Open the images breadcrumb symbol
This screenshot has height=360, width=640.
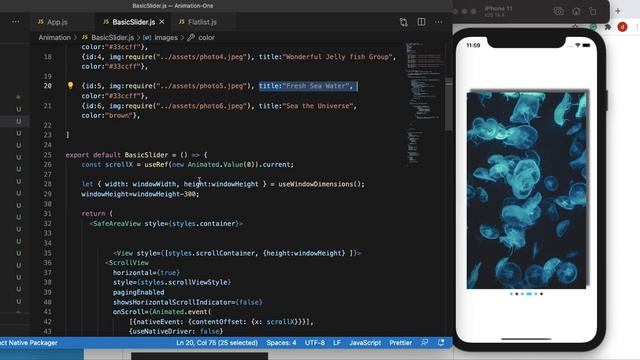point(160,38)
